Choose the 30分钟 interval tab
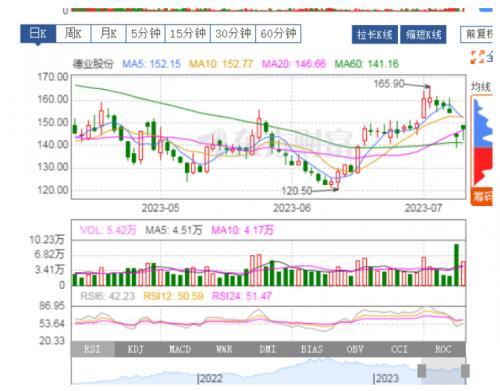Viewport: 500px width, 391px height. (233, 33)
